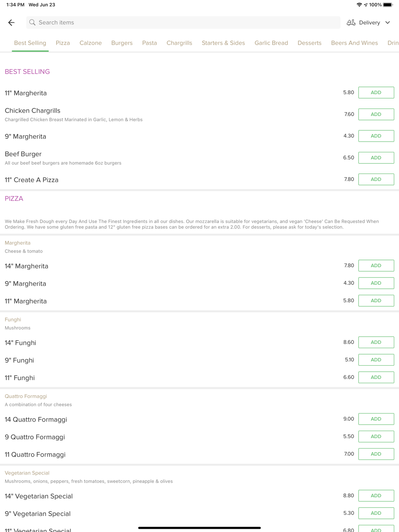The image size is (399, 532).
Task: Select the Chargrills category tab
Action: click(179, 43)
